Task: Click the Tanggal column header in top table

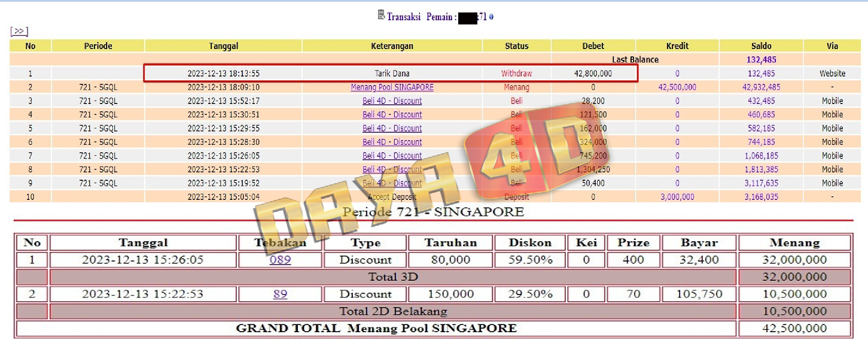Action: point(223,46)
